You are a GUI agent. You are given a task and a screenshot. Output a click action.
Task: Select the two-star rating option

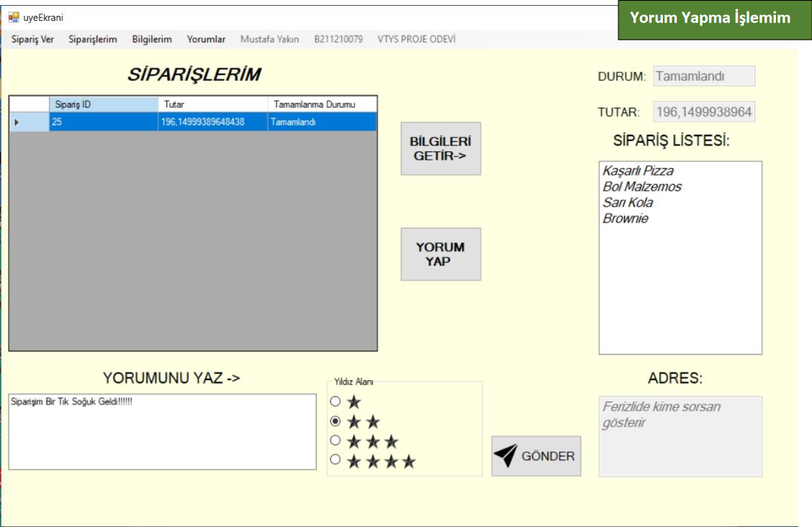point(335,421)
